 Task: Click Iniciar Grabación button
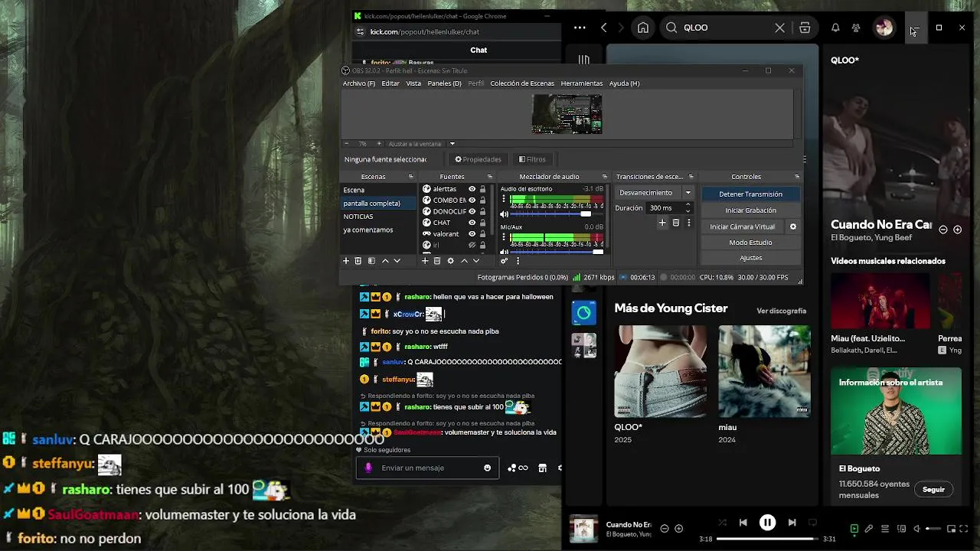pyautogui.click(x=750, y=210)
